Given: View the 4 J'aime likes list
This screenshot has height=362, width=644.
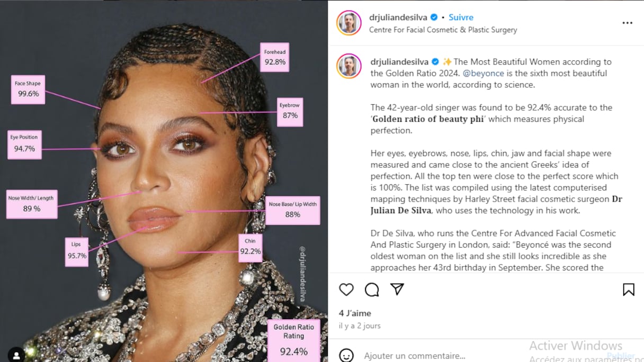Looking at the screenshot, I should click(x=355, y=313).
